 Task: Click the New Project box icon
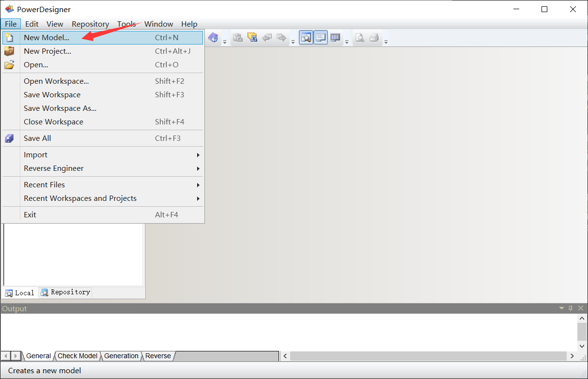(x=9, y=51)
